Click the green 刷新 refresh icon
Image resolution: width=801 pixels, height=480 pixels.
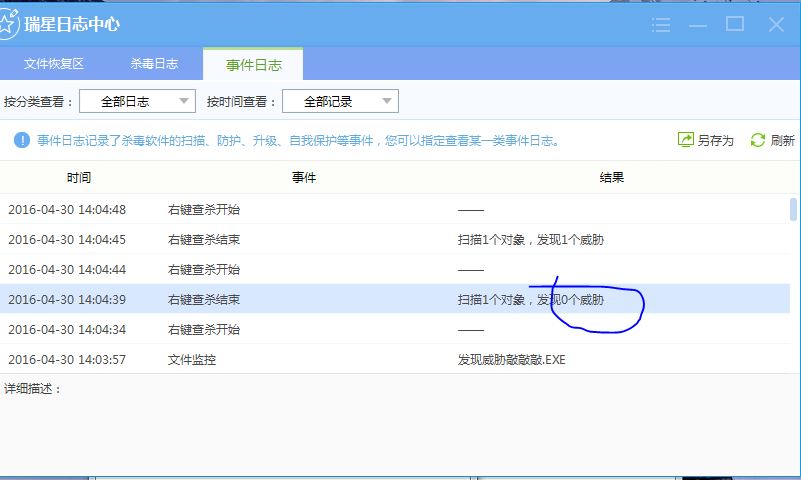(758, 140)
